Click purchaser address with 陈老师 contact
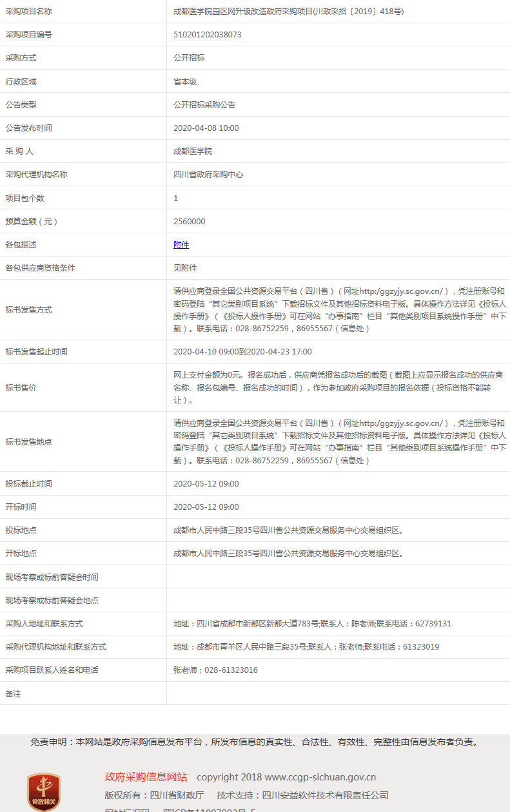Image resolution: width=510 pixels, height=812 pixels. click(313, 624)
